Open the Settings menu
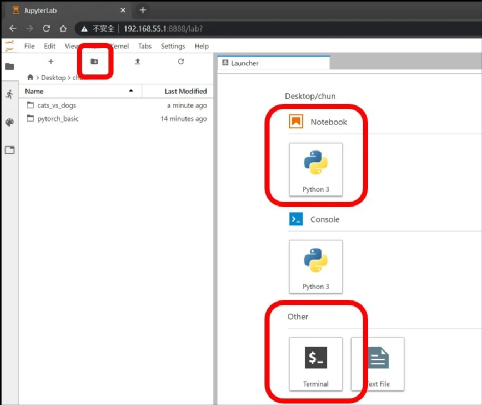This screenshot has width=482, height=405. [x=173, y=46]
